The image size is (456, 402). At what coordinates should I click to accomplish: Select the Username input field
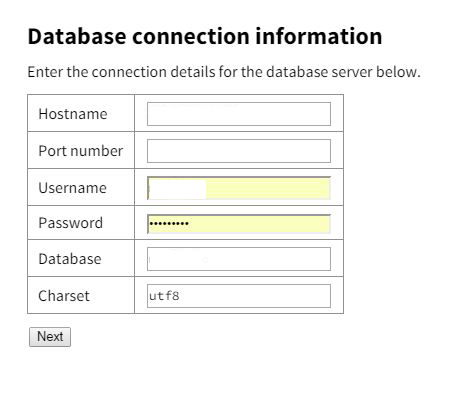tap(239, 188)
